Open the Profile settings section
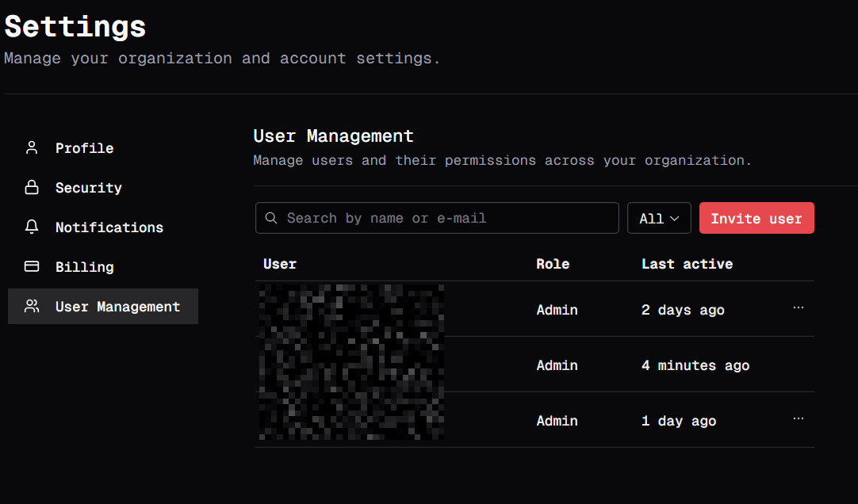This screenshot has width=858, height=504. pyautogui.click(x=84, y=148)
